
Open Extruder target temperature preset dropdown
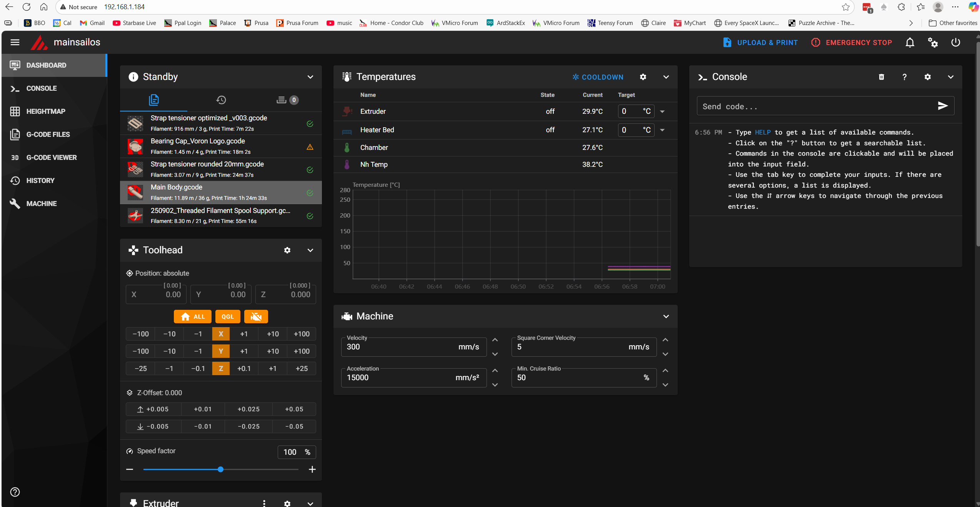(x=662, y=111)
